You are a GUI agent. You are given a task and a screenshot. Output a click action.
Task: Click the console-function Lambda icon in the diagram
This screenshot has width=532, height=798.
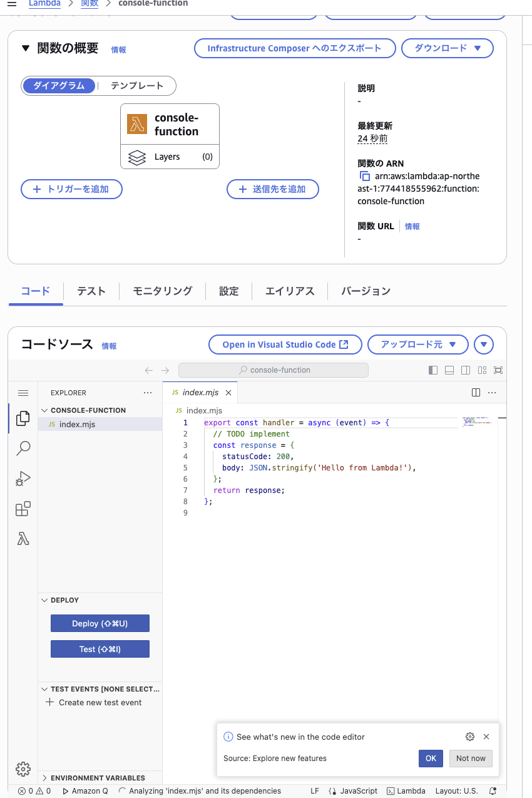[137, 124]
